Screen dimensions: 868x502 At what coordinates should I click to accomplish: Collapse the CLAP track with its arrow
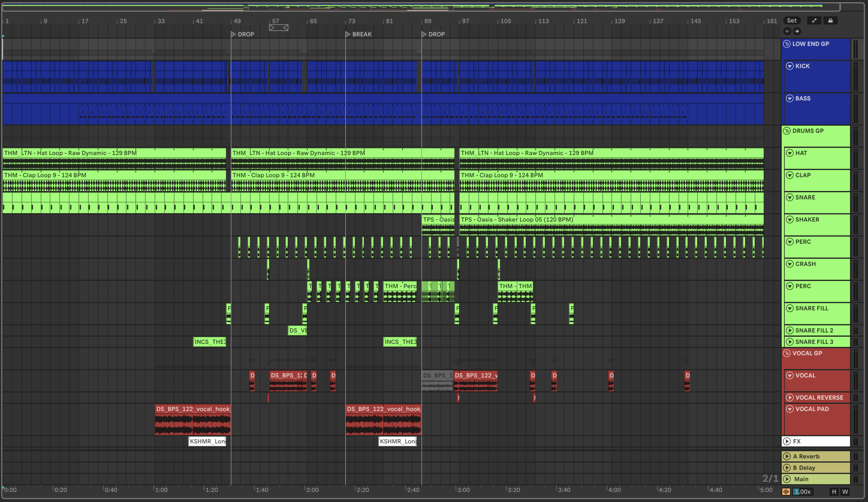tap(790, 175)
